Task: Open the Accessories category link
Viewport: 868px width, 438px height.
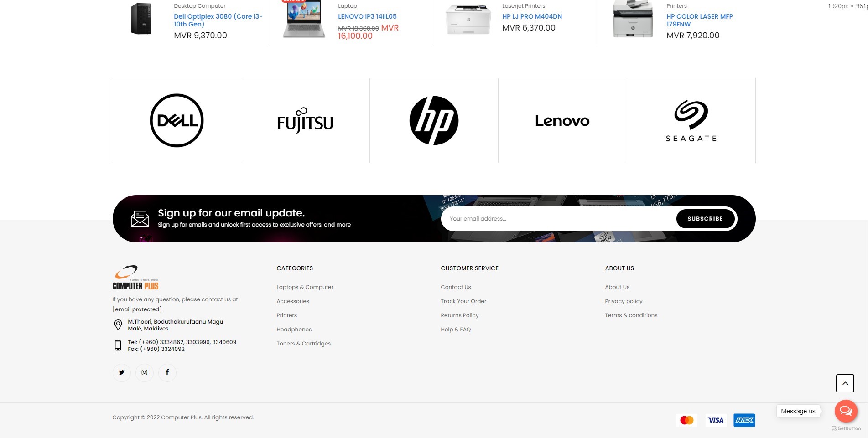Action: click(293, 301)
